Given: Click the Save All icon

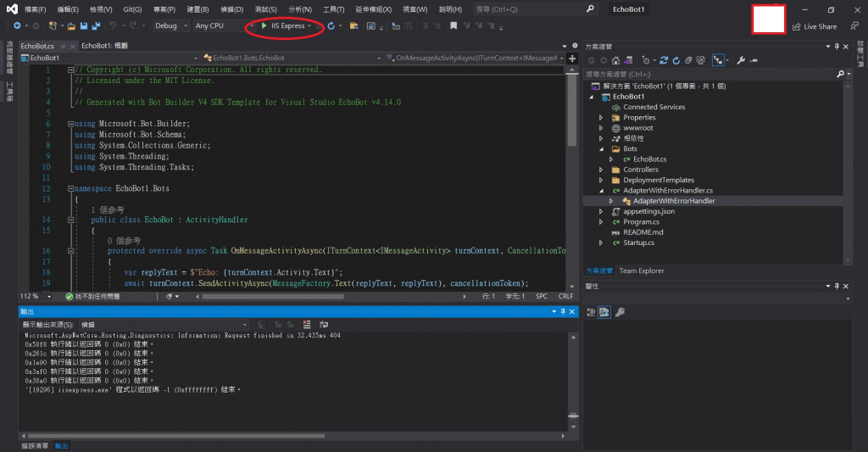Looking at the screenshot, I should [96, 26].
